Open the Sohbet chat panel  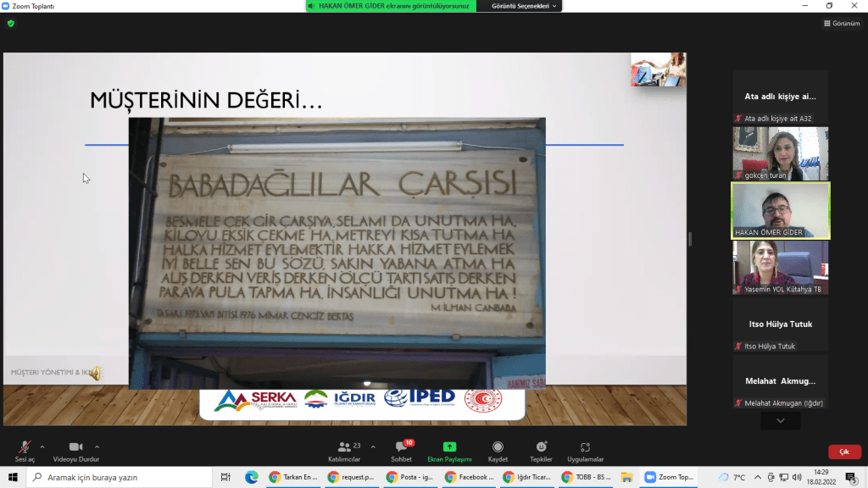point(401,447)
